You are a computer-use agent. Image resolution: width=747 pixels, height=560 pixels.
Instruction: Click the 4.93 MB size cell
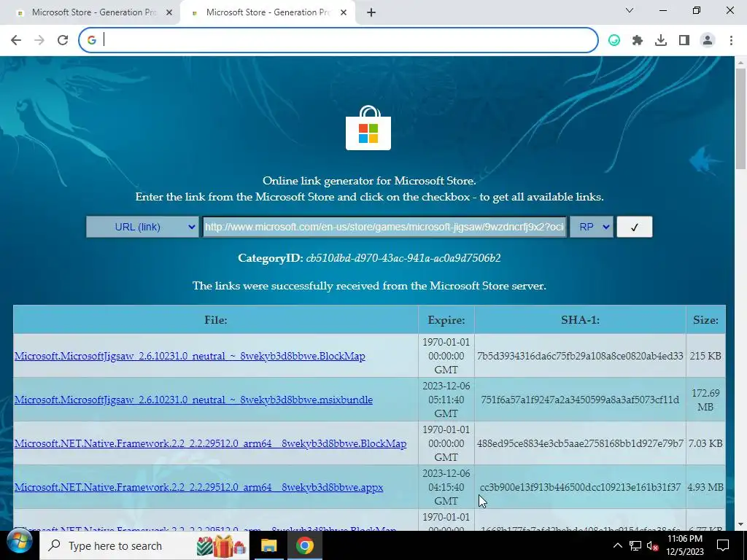(x=705, y=487)
